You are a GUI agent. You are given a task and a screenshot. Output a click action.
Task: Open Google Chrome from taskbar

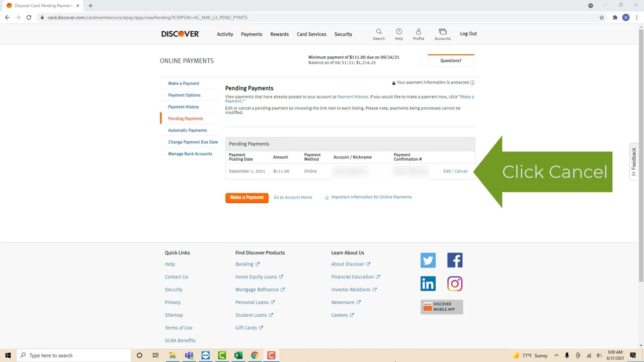coord(255,355)
